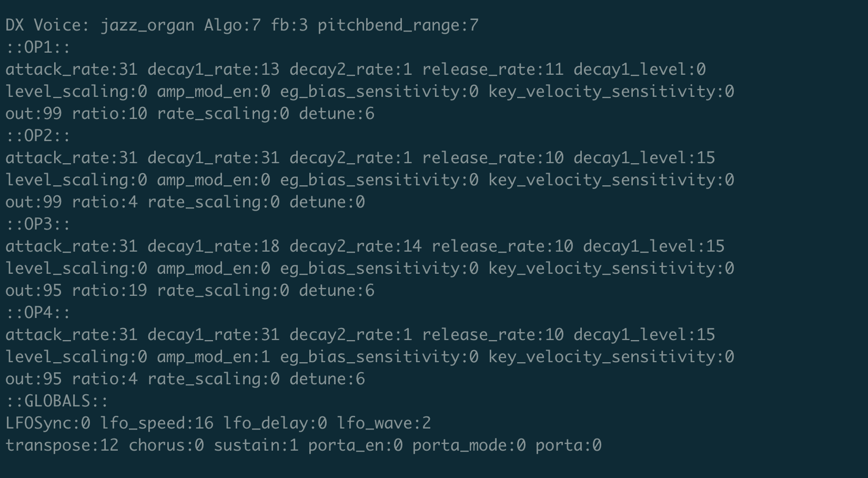This screenshot has width=868, height=478.
Task: Click the amp_mod_en:1 setting
Action: coord(213,357)
